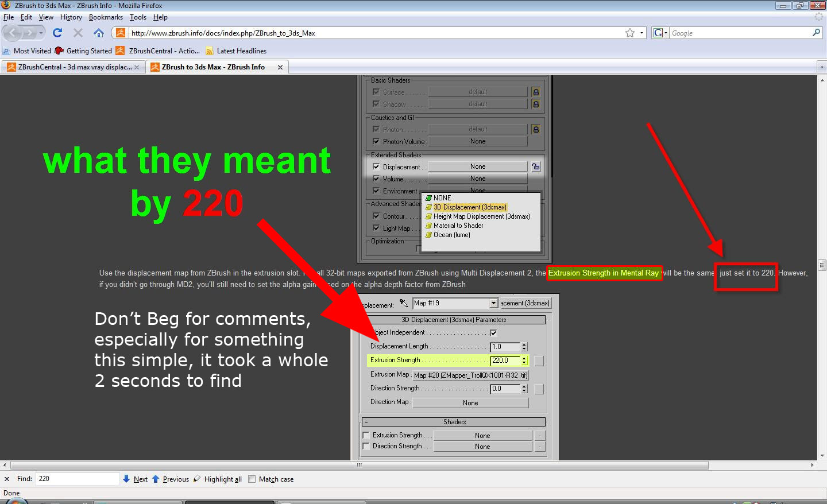Click the ZBrush site identity icon in address bar
Screen dimensions: 827x504
coord(120,33)
